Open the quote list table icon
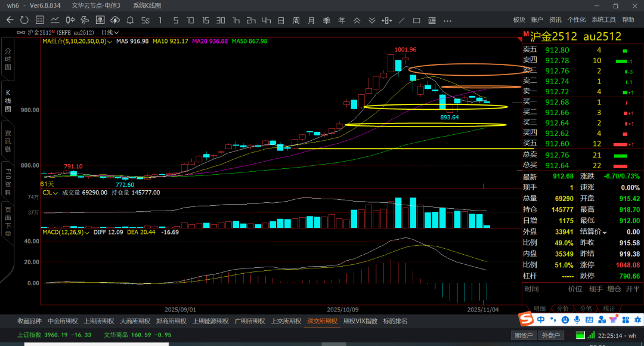 pos(41,20)
